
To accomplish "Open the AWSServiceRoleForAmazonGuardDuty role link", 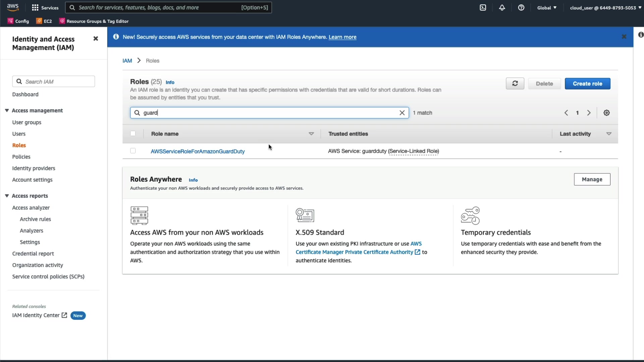I will point(198,152).
